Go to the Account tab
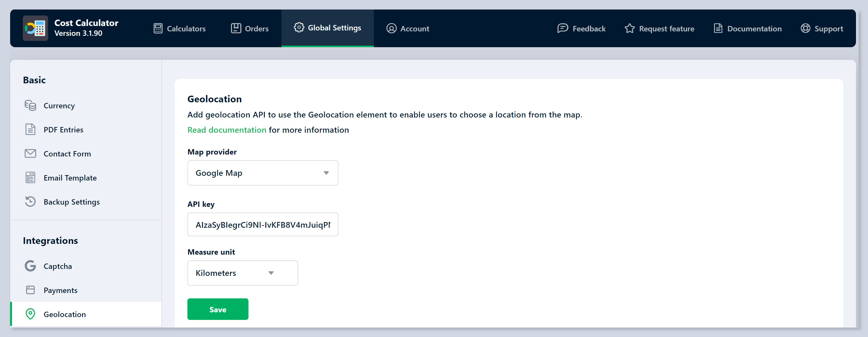This screenshot has width=868, height=337. [408, 29]
